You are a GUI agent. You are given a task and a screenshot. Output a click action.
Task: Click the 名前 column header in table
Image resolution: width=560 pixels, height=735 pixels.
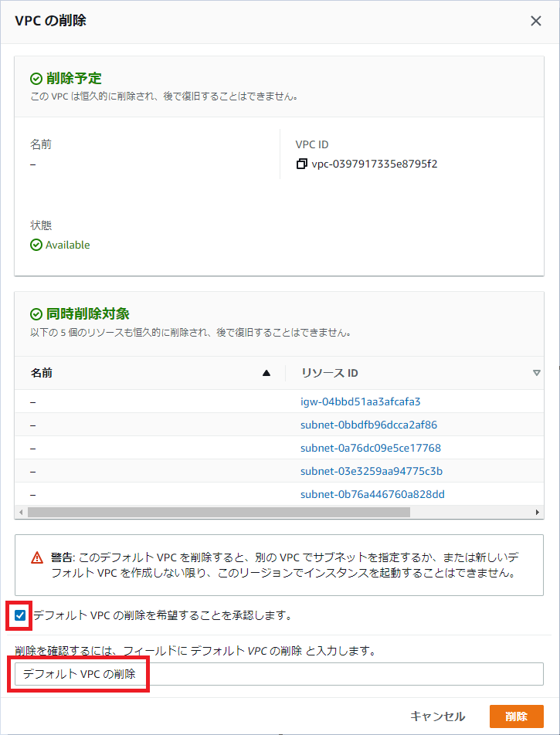41,373
